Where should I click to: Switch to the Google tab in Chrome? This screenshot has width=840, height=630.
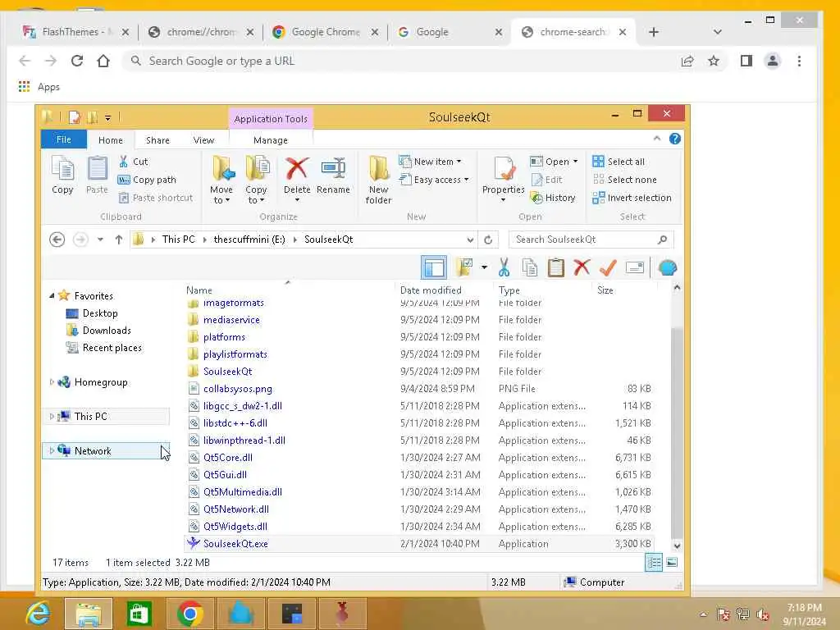tap(450, 32)
